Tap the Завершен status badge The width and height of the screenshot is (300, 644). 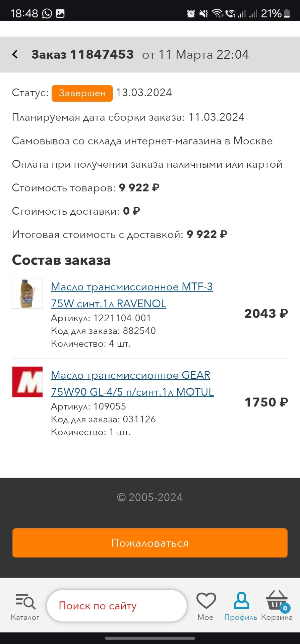[81, 93]
